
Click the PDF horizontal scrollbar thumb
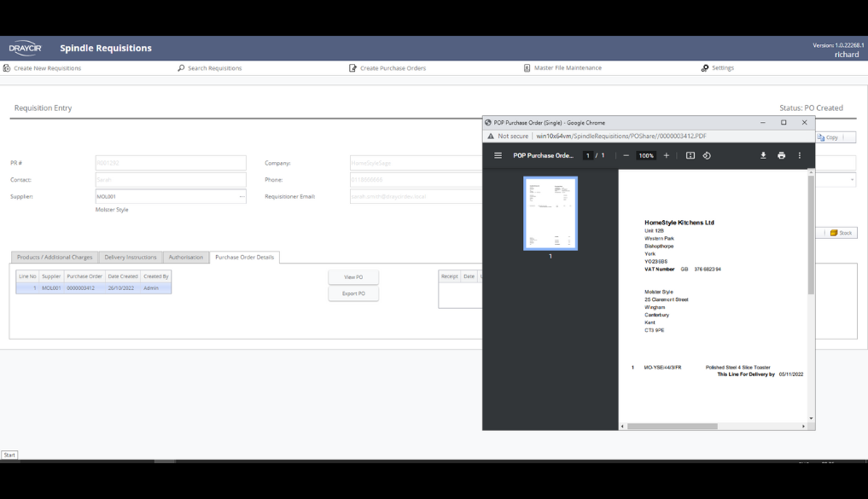(x=672, y=426)
